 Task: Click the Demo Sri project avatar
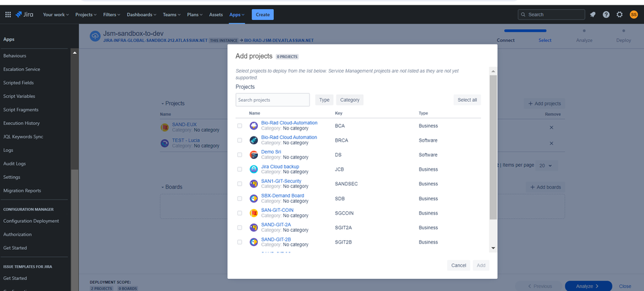pos(254,155)
